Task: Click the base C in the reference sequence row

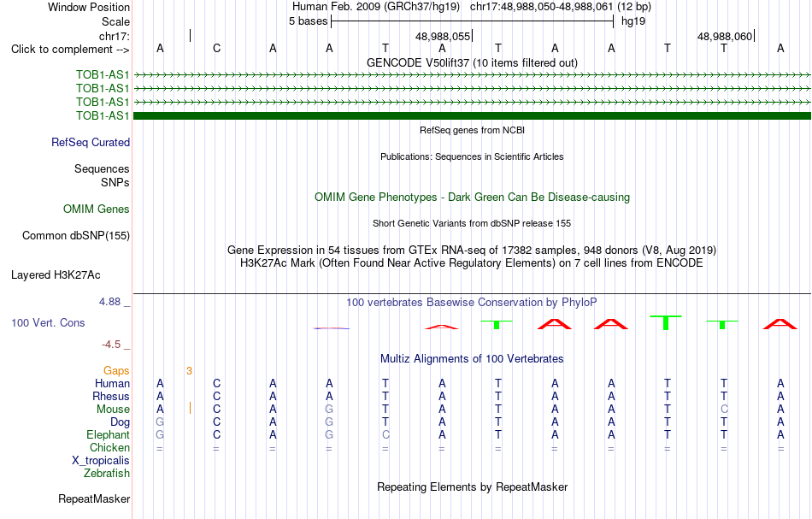Action: (216, 48)
